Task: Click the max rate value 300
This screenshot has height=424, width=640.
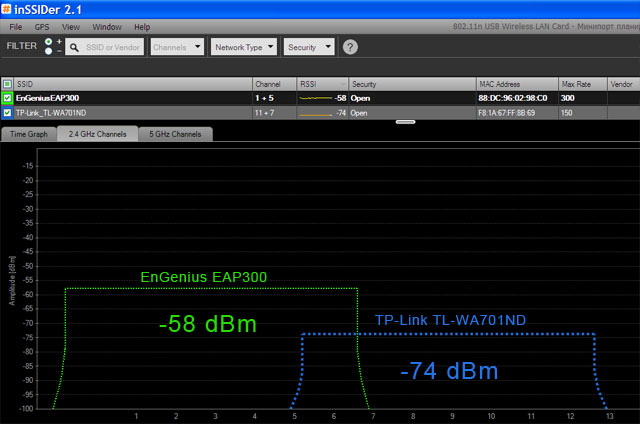Action: [567, 98]
